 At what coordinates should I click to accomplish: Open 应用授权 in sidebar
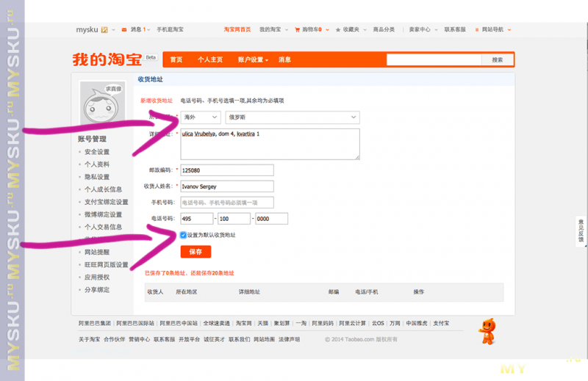(x=97, y=277)
